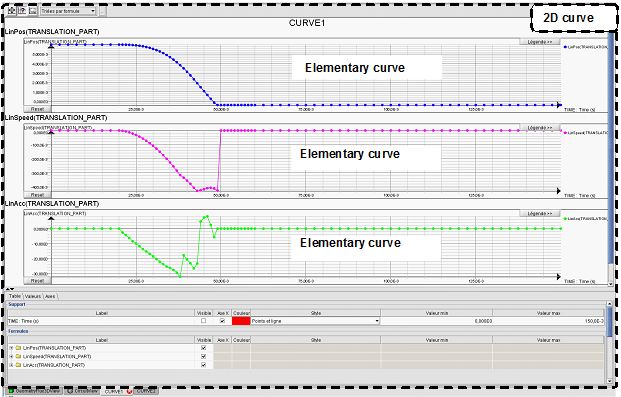Click the red close icon on CURVE1 tab

(129, 391)
